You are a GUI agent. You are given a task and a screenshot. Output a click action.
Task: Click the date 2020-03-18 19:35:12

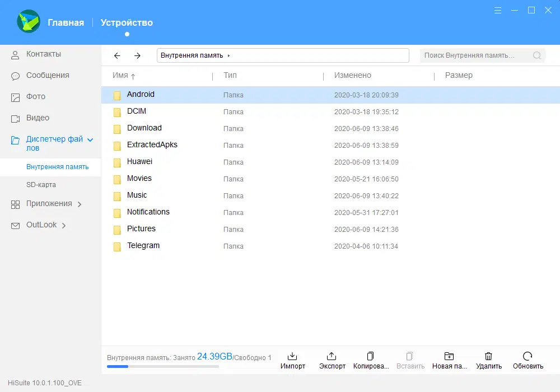366,112
